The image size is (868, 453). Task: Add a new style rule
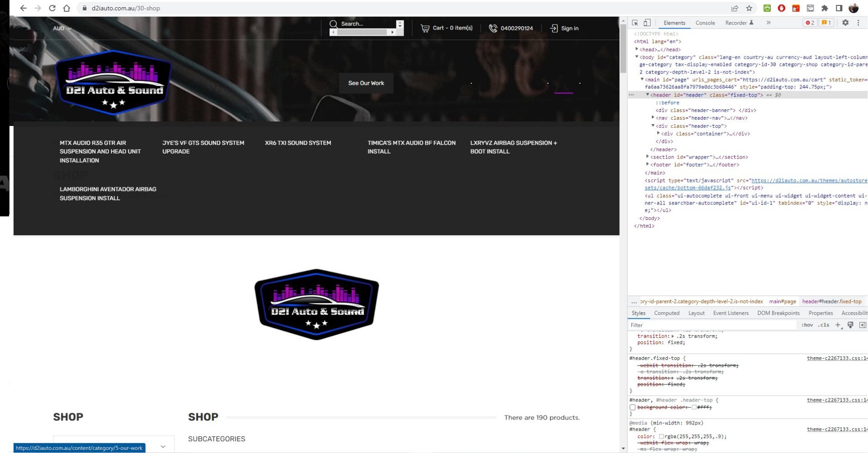click(838, 325)
